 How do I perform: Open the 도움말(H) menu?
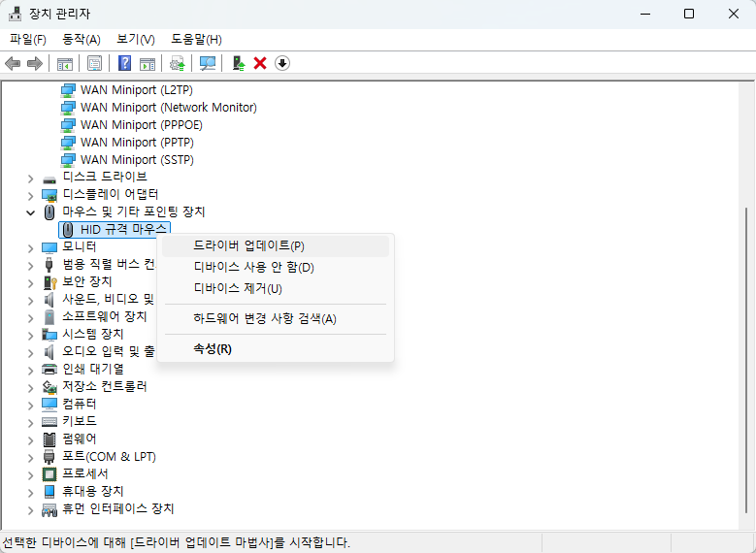(196, 40)
